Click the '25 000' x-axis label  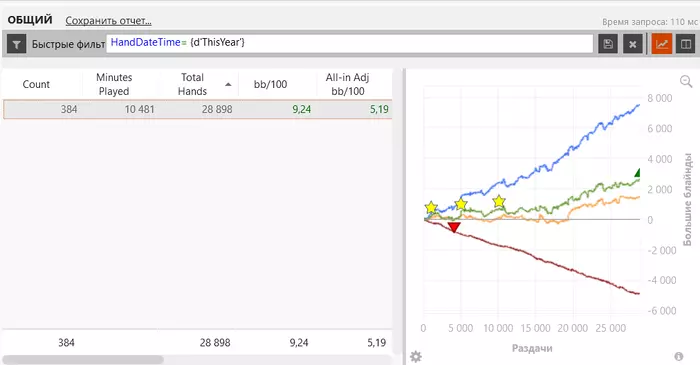tap(610, 328)
